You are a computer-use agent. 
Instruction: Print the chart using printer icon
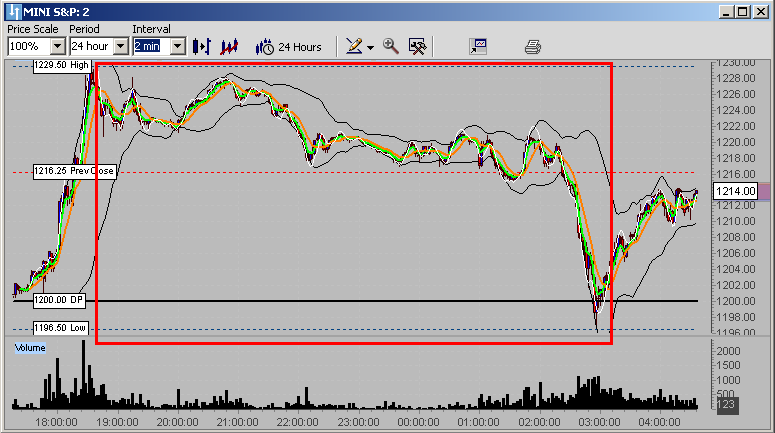coord(533,46)
